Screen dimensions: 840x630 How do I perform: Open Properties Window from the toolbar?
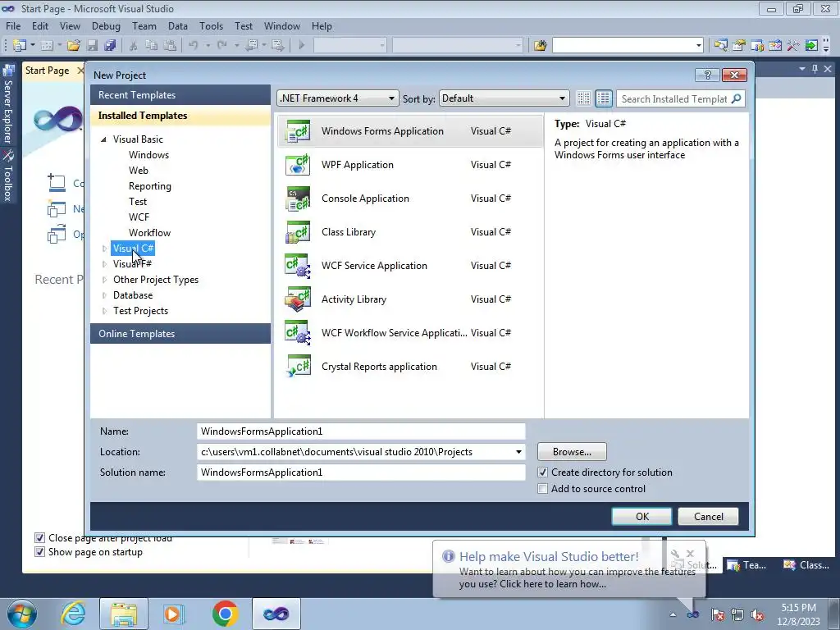(x=739, y=46)
